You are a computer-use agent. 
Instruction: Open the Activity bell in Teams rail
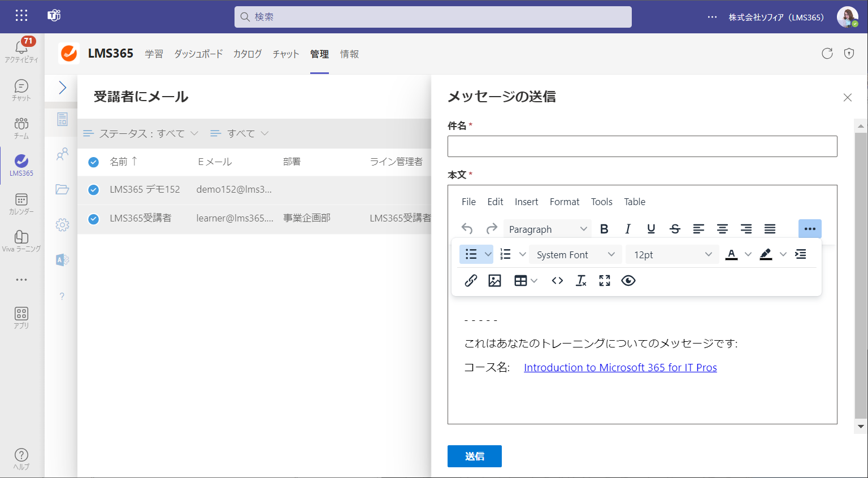coord(21,50)
